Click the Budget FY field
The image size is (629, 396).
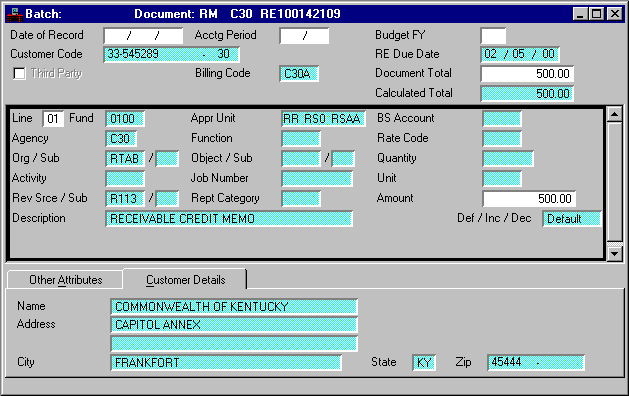[493, 36]
